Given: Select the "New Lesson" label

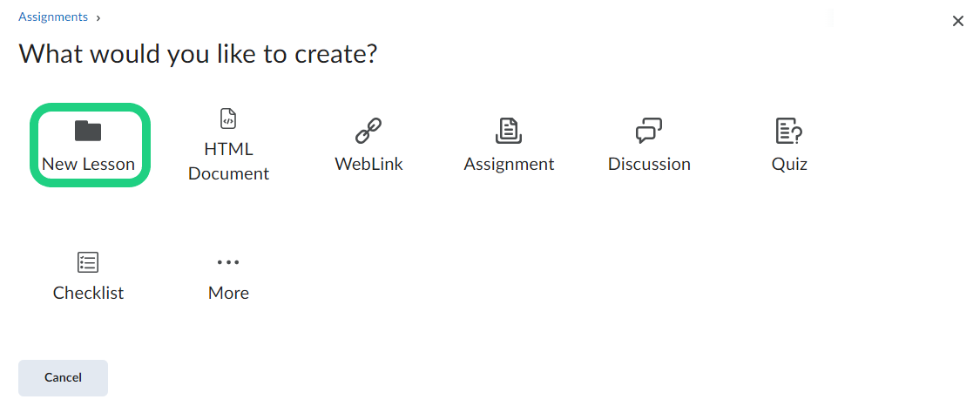Looking at the screenshot, I should coord(88,164).
